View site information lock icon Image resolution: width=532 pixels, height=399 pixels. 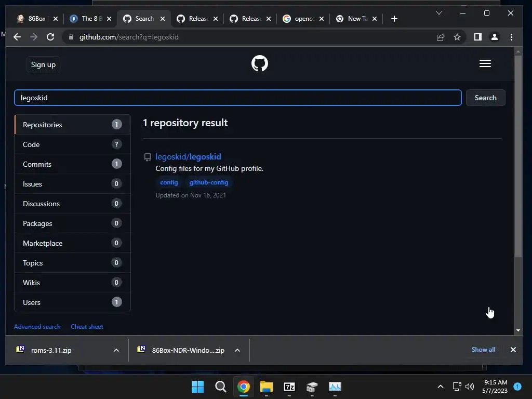tap(71, 37)
